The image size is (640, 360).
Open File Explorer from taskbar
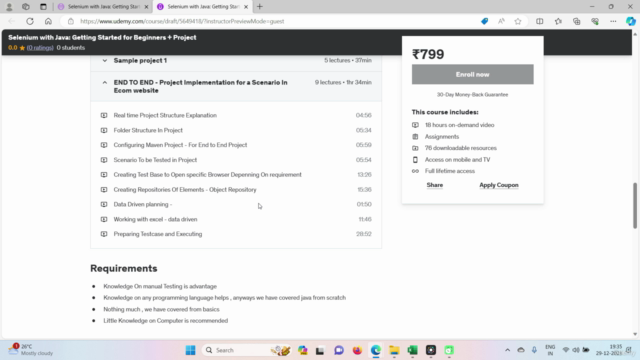pyautogui.click(x=394, y=350)
